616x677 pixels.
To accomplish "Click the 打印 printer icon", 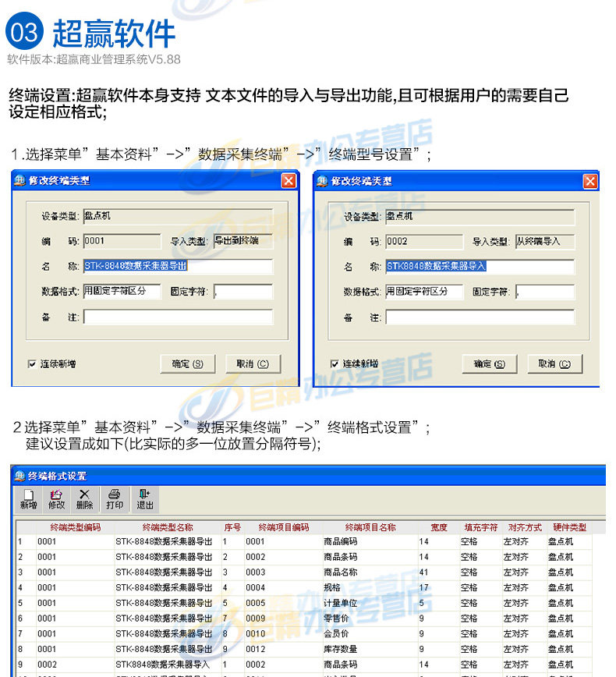I will point(115,499).
